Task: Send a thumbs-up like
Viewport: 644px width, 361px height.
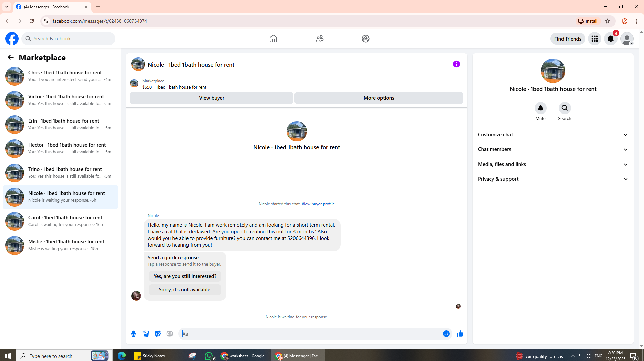Action: pos(460,334)
